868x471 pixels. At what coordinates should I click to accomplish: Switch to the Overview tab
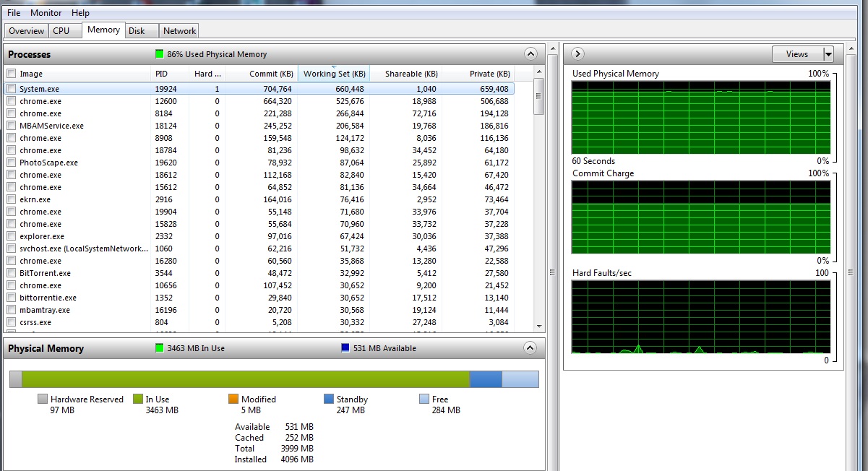click(x=26, y=30)
